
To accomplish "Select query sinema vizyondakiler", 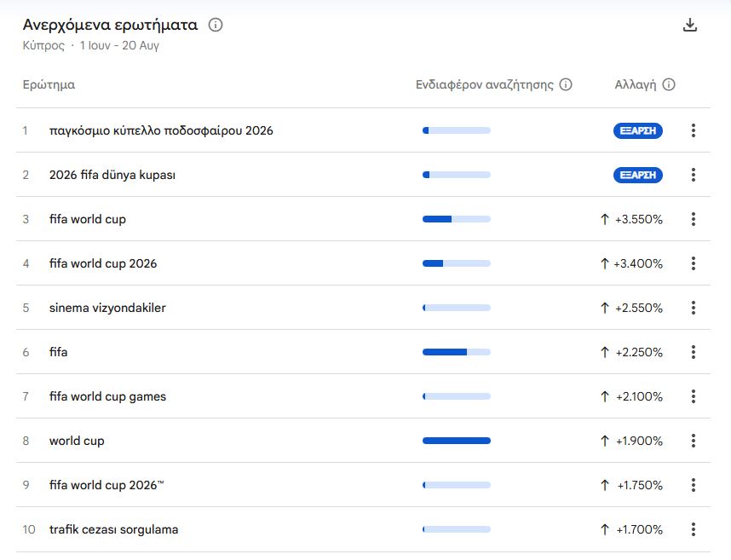I will click(107, 308).
